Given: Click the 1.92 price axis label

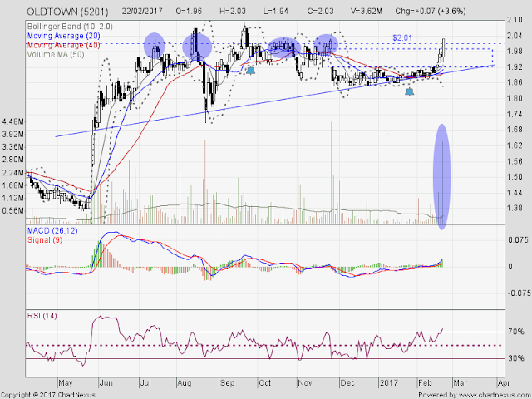Looking at the screenshot, I should 515,66.
